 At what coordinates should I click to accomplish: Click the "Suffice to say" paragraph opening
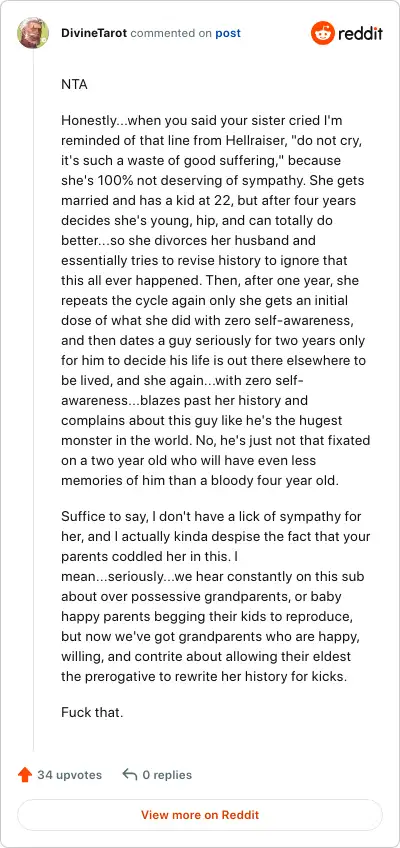[x=103, y=516]
